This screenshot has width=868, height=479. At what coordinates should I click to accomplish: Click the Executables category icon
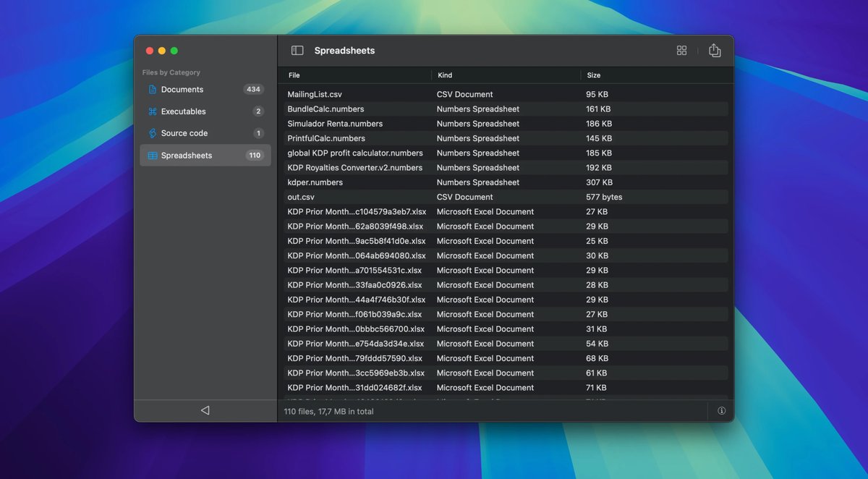pyautogui.click(x=153, y=111)
